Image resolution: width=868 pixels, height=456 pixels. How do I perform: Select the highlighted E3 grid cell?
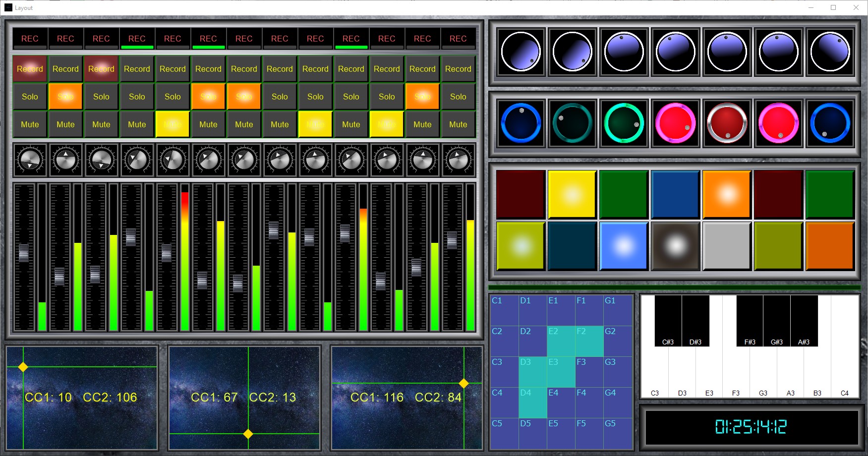pyautogui.click(x=561, y=372)
